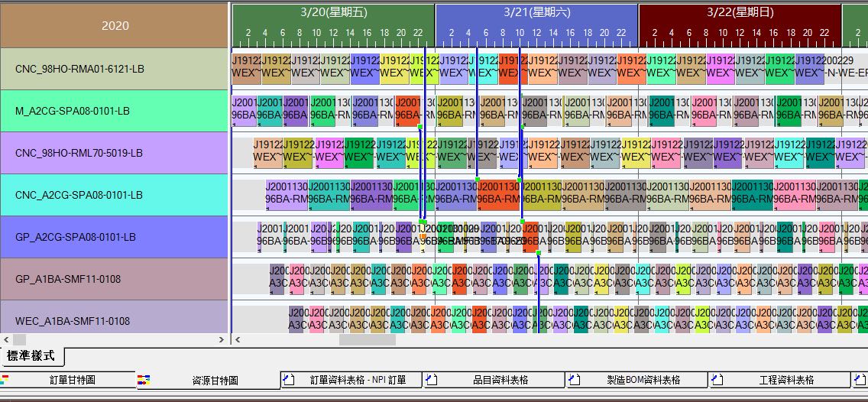Select resource row CNC_98HO-RMA01-6121-LB
Viewport: 868px width, 402px height.
(x=115, y=69)
